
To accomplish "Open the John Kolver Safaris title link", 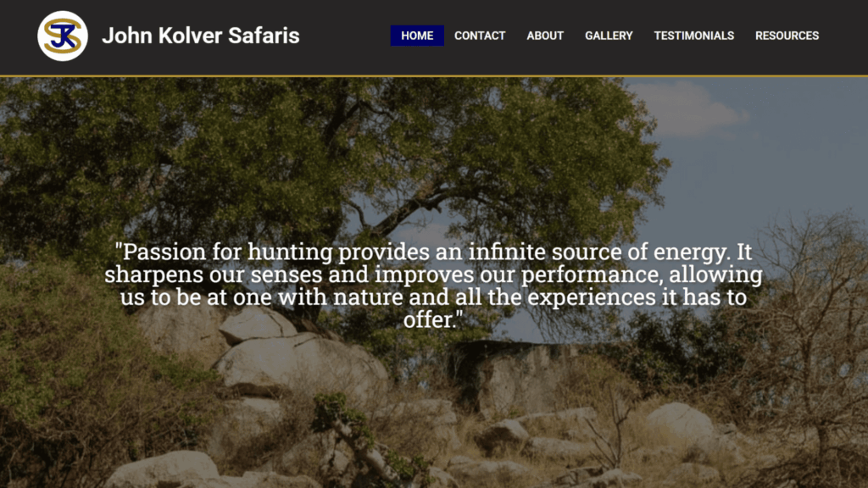I will pyautogui.click(x=200, y=36).
